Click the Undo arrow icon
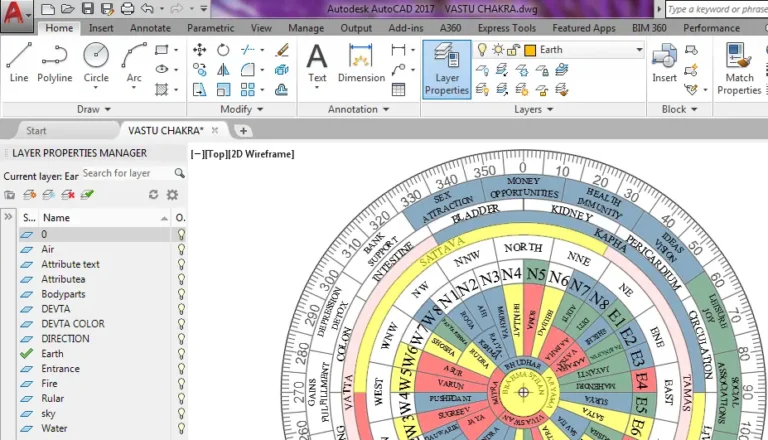This screenshot has width=768, height=440. coord(147,8)
